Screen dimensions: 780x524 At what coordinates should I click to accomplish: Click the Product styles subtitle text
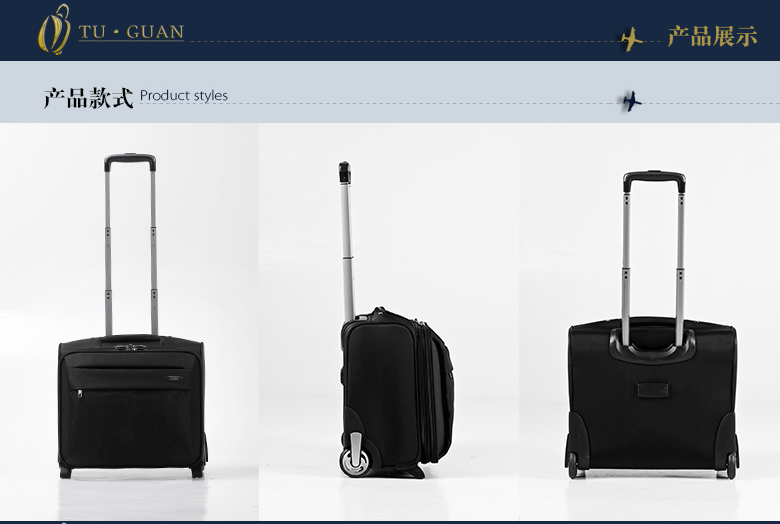pyautogui.click(x=184, y=95)
